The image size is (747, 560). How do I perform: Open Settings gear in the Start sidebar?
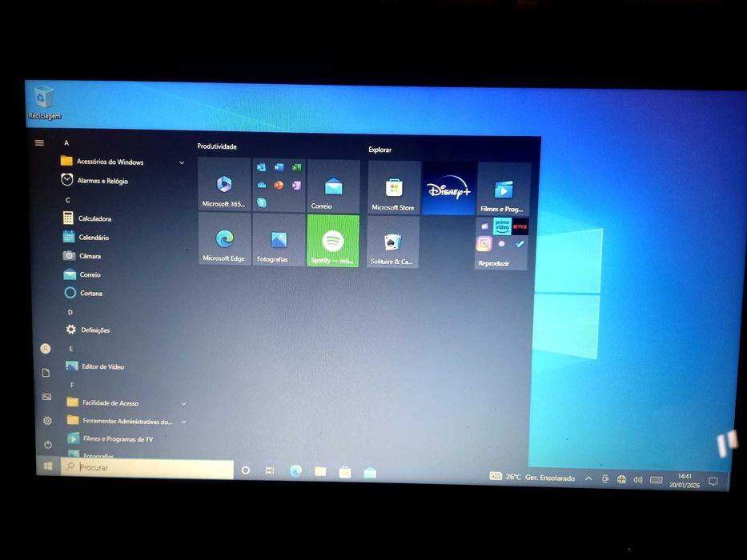(47, 421)
